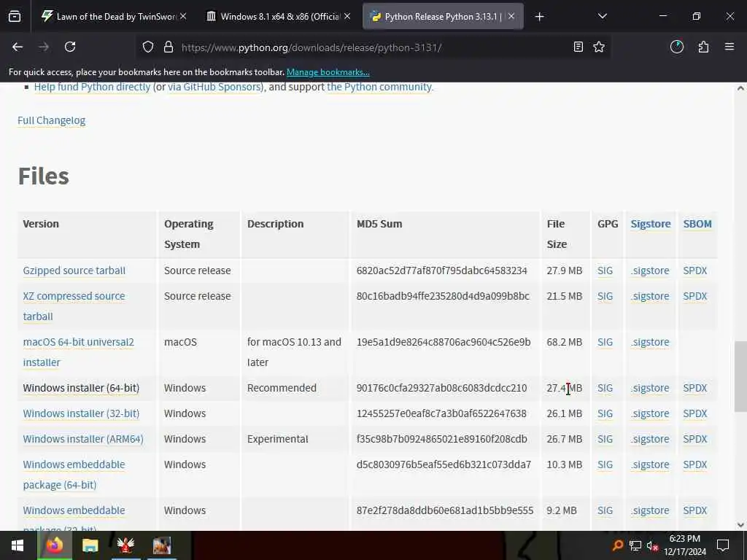
Task: Open .sigstore for Windows installer (64-bit)
Action: coord(650,388)
